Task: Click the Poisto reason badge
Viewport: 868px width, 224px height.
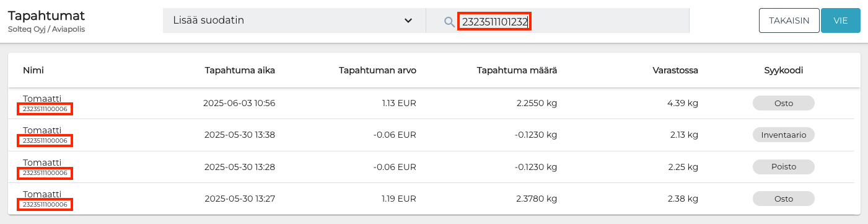Action: pos(784,166)
